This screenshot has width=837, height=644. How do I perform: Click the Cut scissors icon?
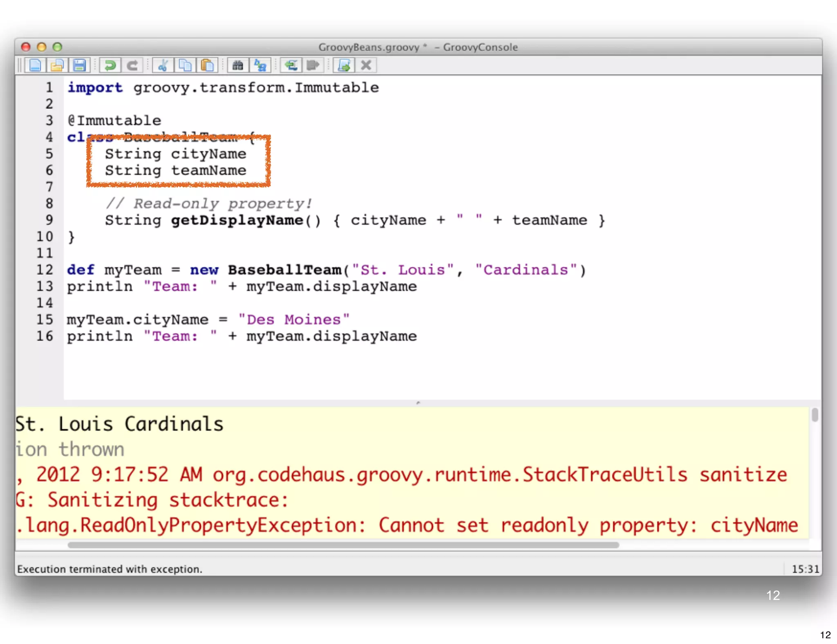[163, 65]
